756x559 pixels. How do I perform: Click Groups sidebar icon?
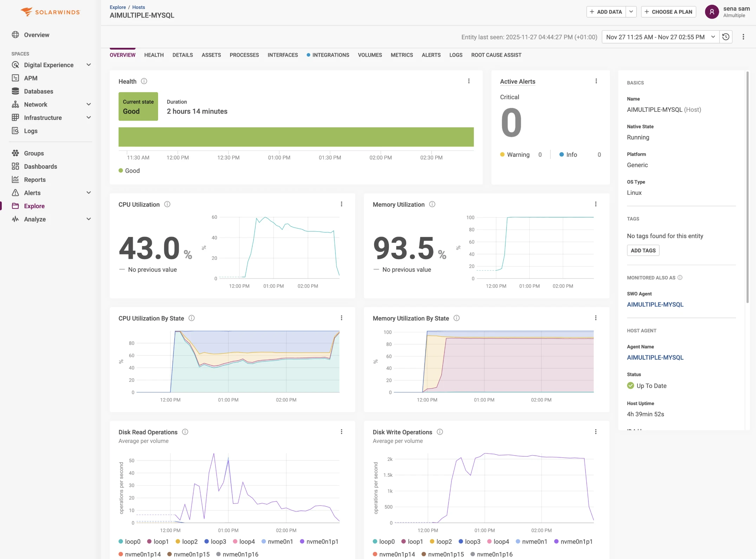pyautogui.click(x=15, y=153)
